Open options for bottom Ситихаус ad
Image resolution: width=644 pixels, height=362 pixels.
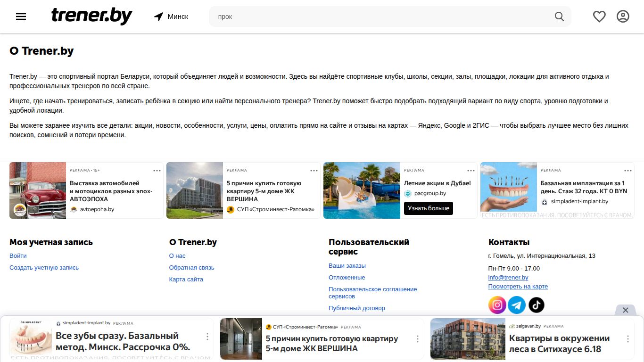point(627,339)
